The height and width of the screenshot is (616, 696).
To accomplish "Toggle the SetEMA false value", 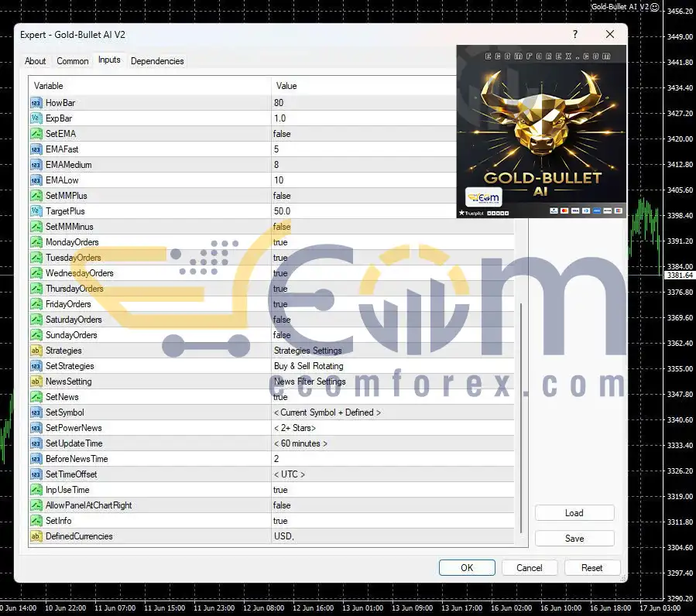I will (x=282, y=134).
